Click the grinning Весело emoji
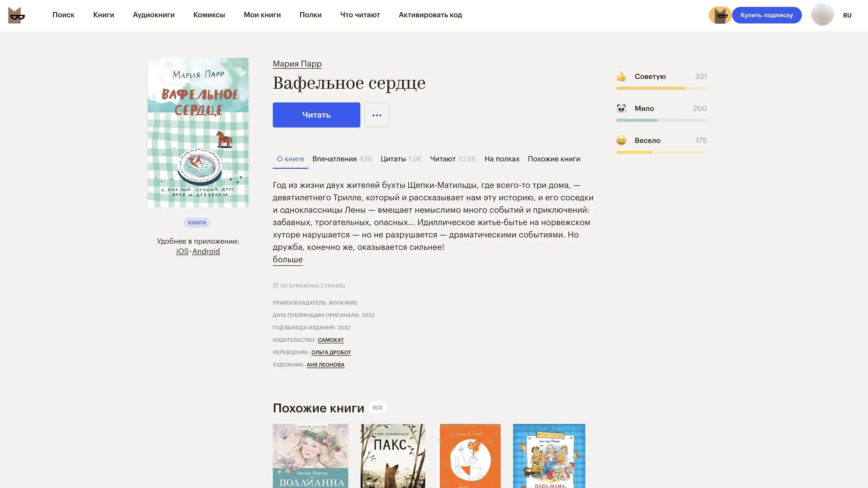 [621, 140]
